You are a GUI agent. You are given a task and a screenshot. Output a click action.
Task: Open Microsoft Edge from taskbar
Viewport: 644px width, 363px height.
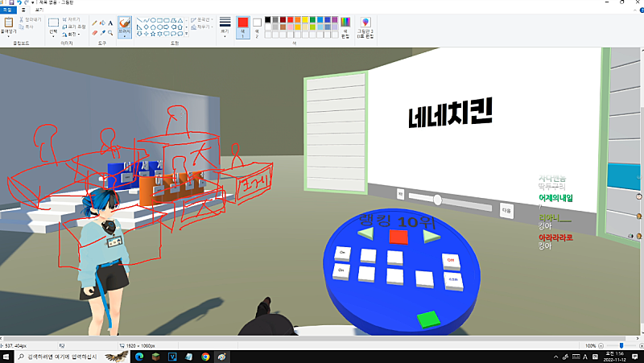(138, 357)
